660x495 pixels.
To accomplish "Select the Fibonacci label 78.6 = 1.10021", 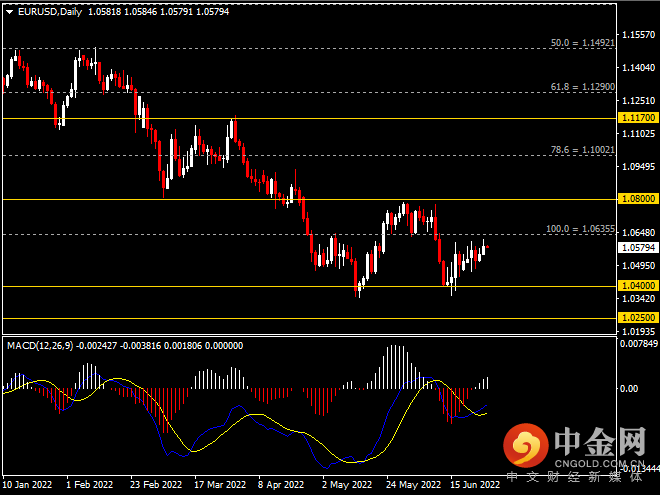I will click(583, 150).
